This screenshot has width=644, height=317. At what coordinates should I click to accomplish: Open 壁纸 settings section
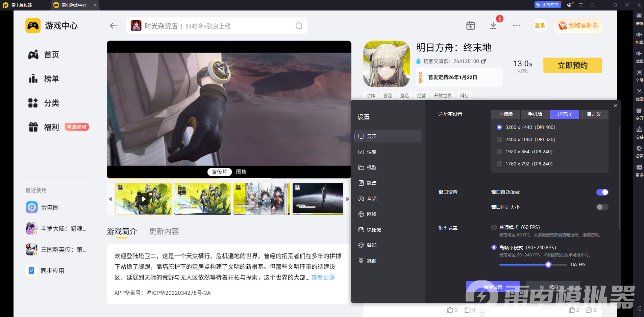[x=388, y=245]
